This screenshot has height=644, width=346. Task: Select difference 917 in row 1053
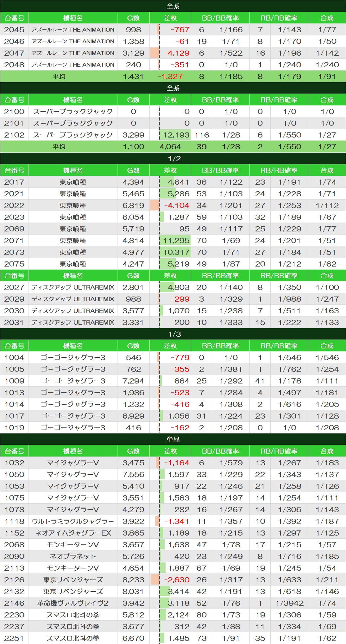[x=182, y=486]
